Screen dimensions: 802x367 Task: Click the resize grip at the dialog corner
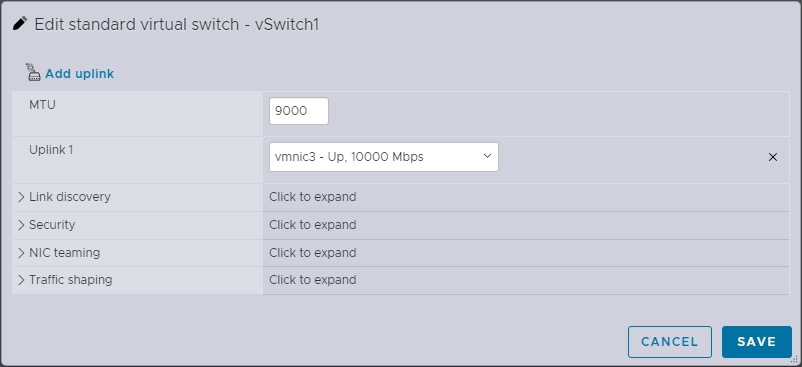point(795,360)
